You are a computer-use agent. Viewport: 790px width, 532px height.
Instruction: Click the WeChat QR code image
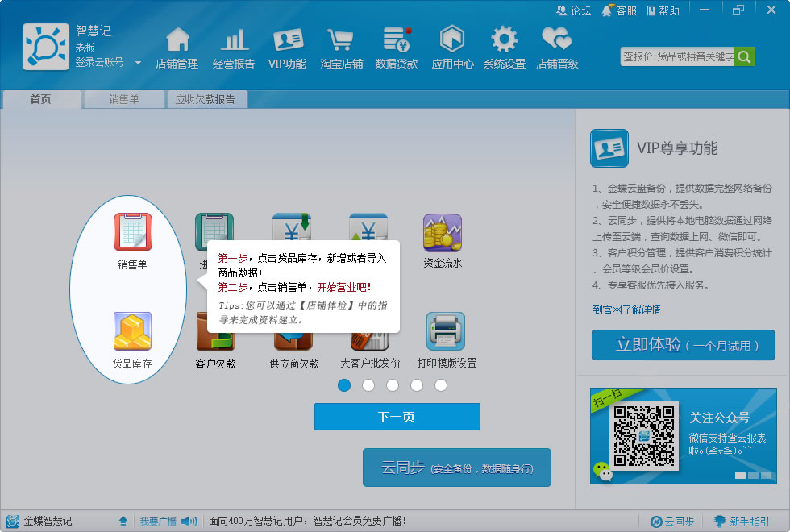(x=643, y=435)
